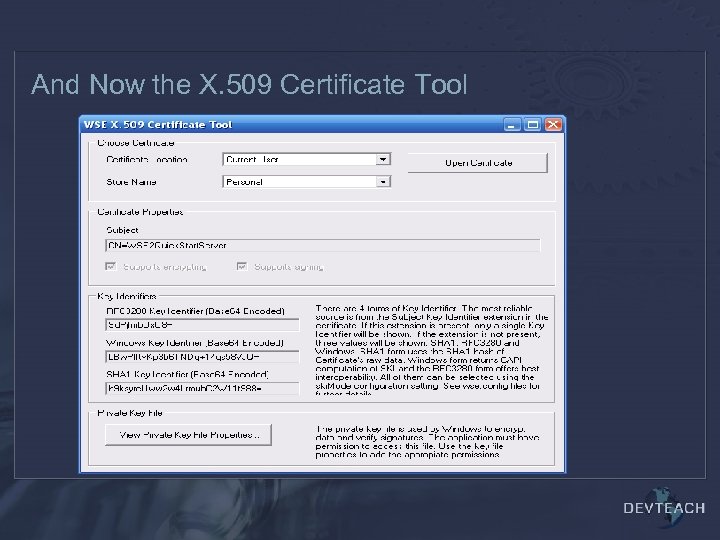This screenshot has height=540, width=720.
Task: Minimize the WSE X.509 Certificate Tool window
Action: (x=512, y=124)
